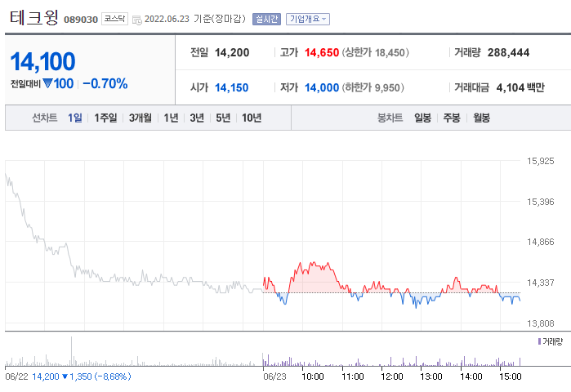Viewport: 571px width, 392px height.
Task: Click the 14:00 time axis label
Action: 471,376
